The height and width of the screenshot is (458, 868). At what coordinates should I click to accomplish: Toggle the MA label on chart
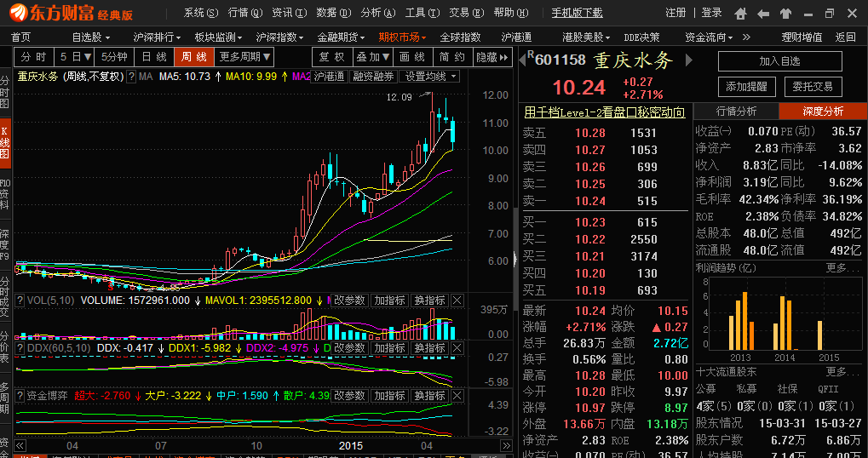coord(146,77)
